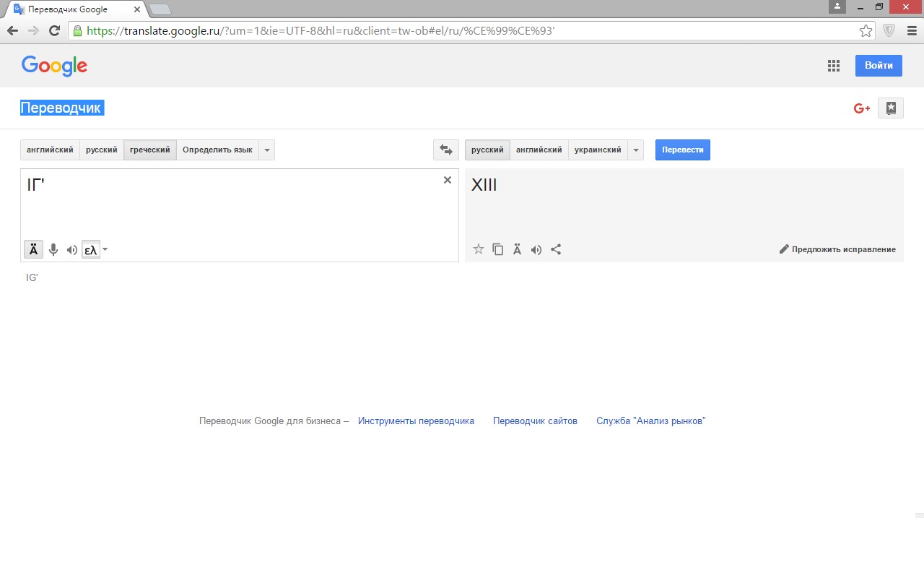Open the Chrome menu
The height and width of the screenshot is (578, 924).
911,31
